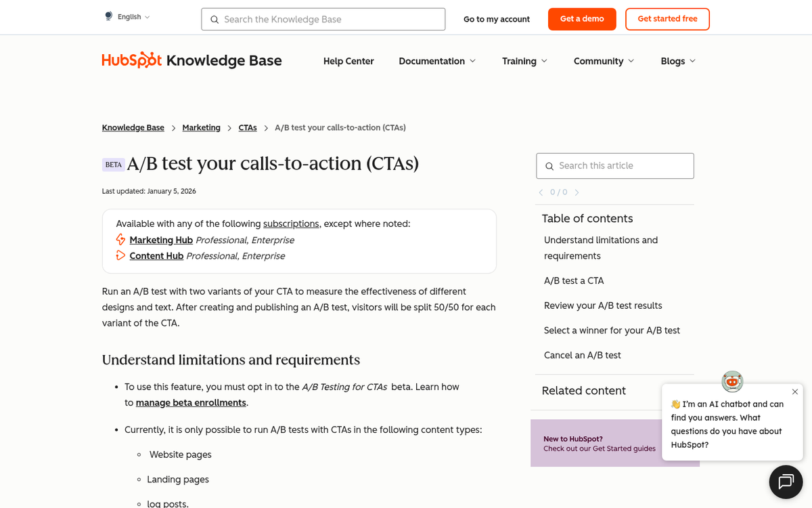812x508 pixels.
Task: Open A/B test a CTA in table of contents
Action: point(574,280)
